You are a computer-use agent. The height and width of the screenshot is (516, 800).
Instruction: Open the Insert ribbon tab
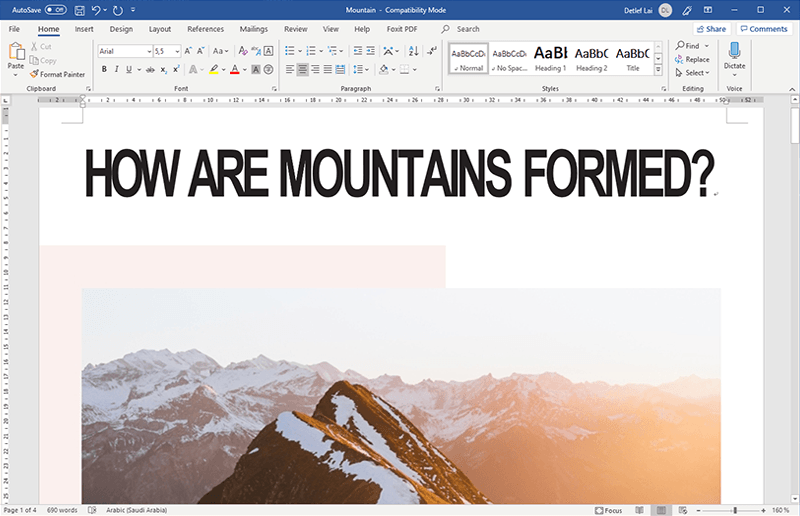point(84,29)
